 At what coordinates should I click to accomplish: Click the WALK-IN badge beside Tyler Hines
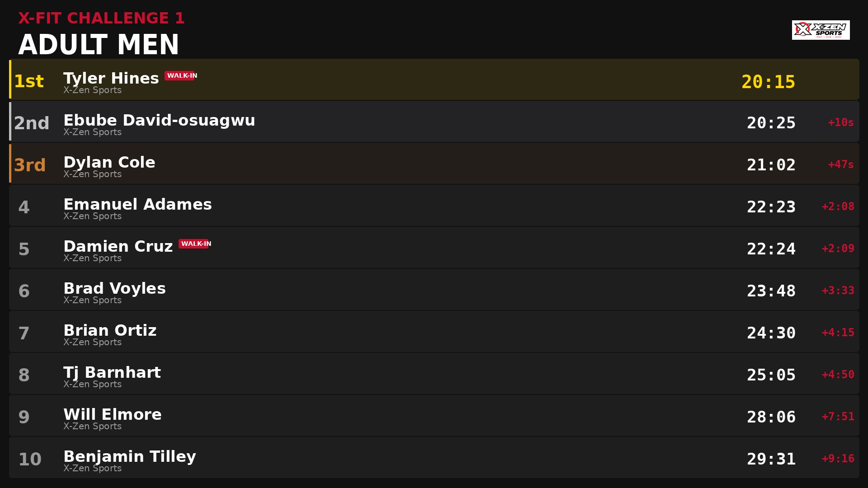(x=180, y=76)
